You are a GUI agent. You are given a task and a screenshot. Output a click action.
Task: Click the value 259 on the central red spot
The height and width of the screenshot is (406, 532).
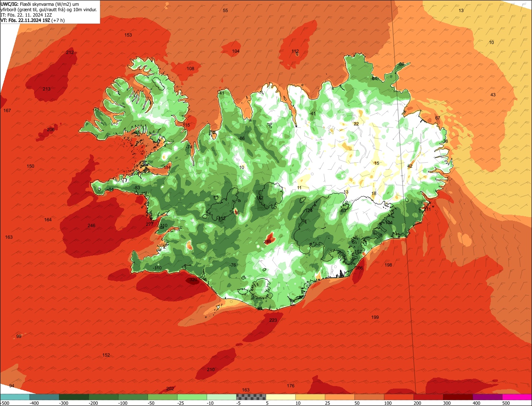(x=267, y=242)
